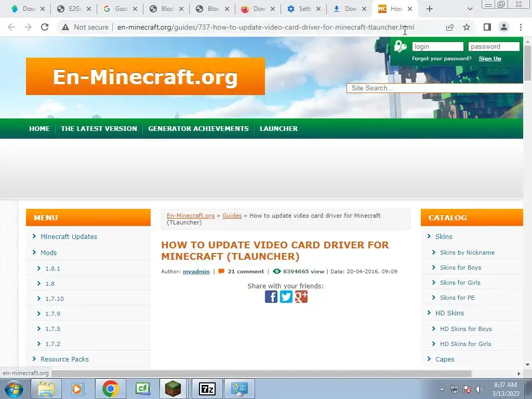Viewport: 532px width, 399px height.
Task: Open the control panel taskbar icon
Action: click(x=239, y=389)
